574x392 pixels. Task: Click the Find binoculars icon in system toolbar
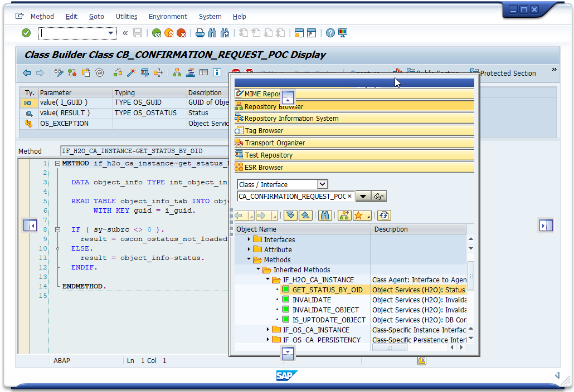coord(212,33)
